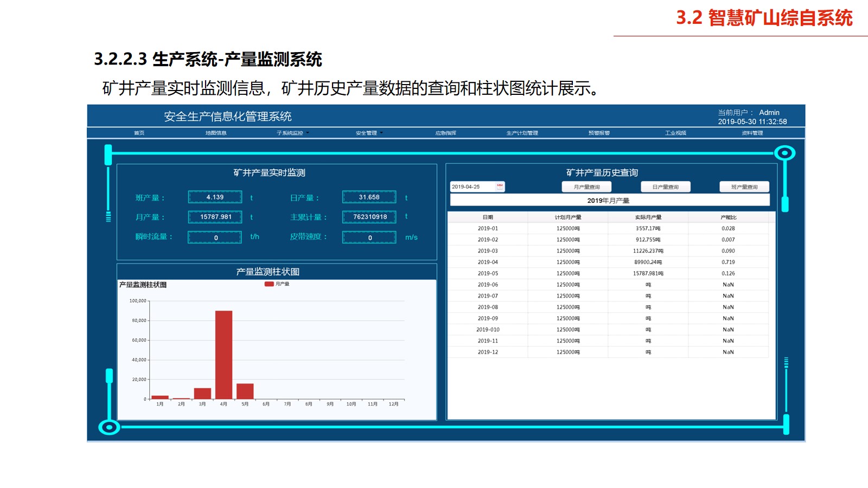Open the 预警报警 menu item
Image resolution: width=868 pixels, height=488 pixels.
click(x=599, y=133)
